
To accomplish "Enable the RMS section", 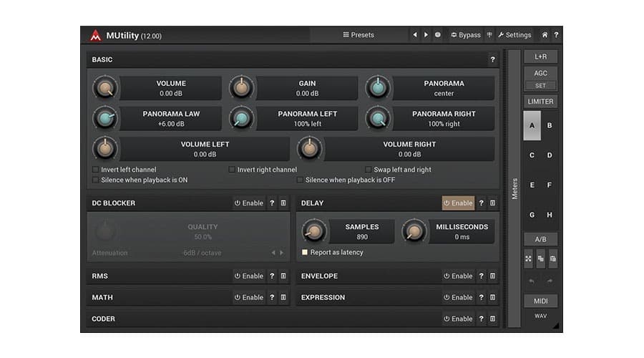I will pos(249,276).
